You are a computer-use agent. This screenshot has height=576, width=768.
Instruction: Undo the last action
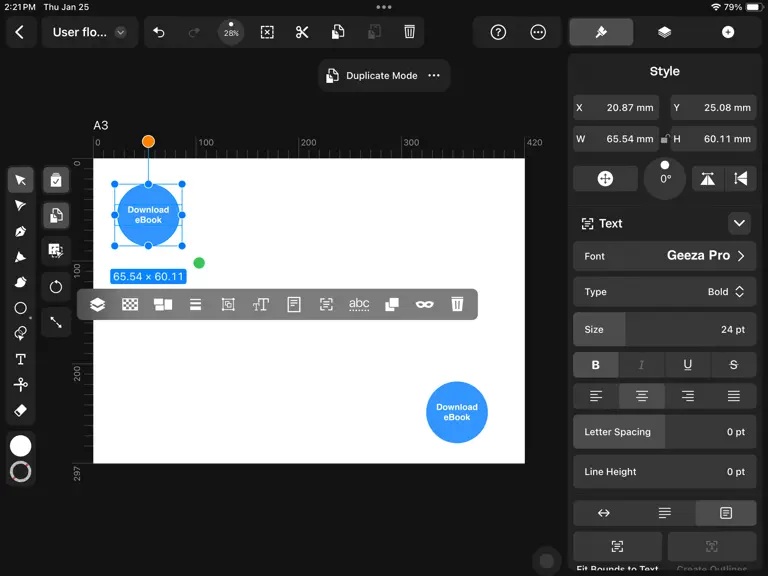(x=159, y=32)
